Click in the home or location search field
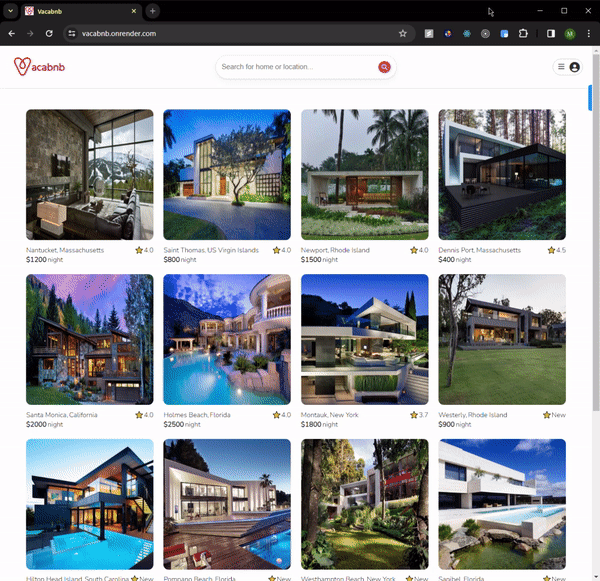This screenshot has height=581, width=600. tap(295, 67)
